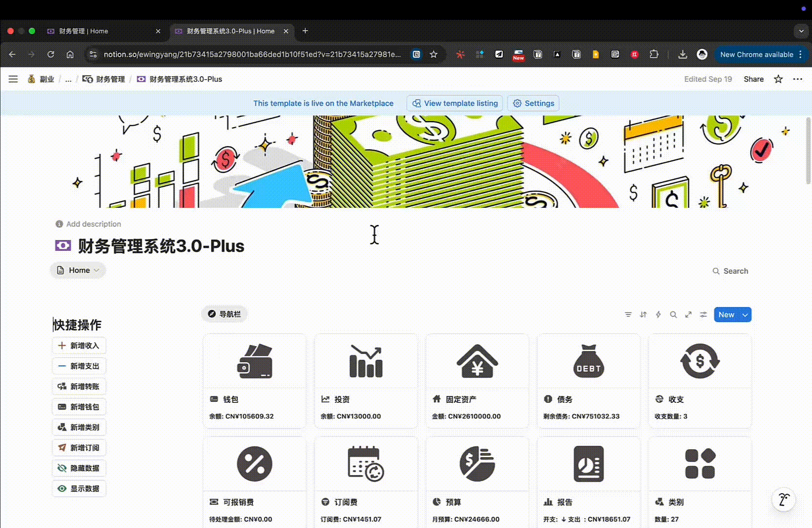Open the 钱包 wallet card
812x528 pixels.
click(x=254, y=381)
